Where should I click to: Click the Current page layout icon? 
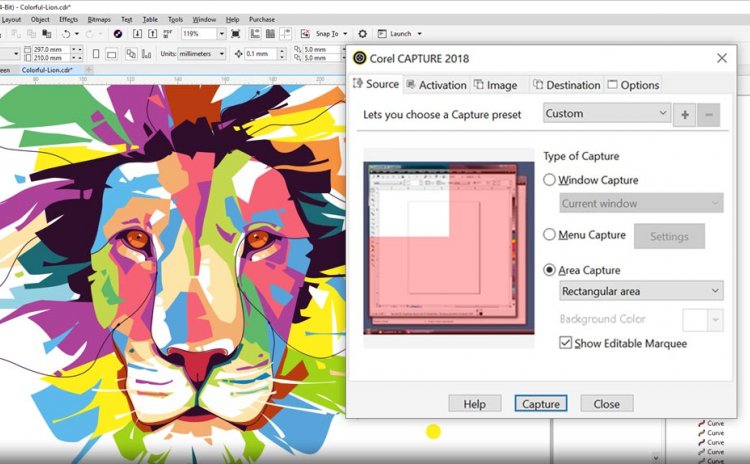(146, 54)
